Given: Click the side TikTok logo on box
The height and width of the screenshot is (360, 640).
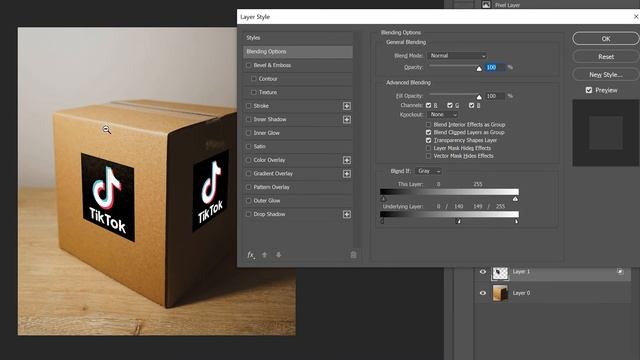Looking at the screenshot, I should coord(211,191).
